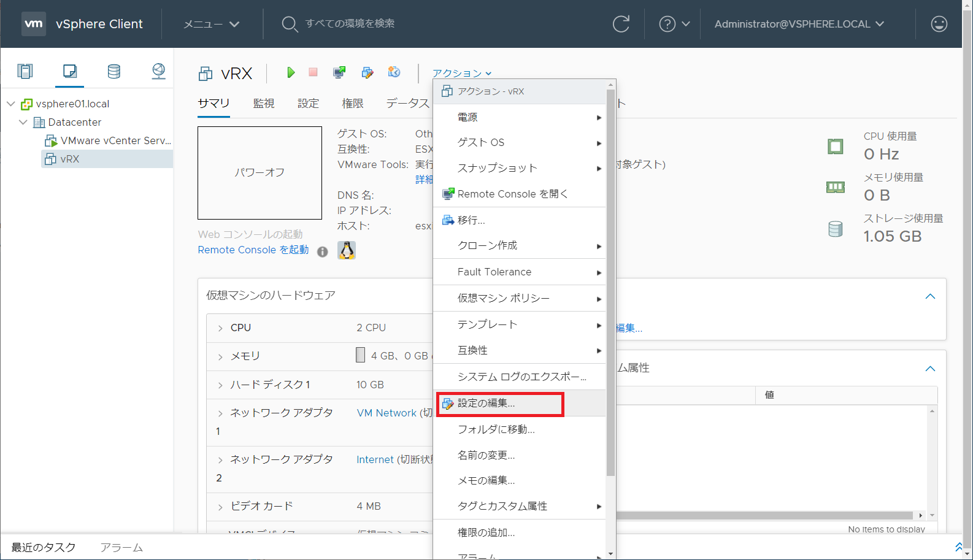Click Remote Console を起動 link
This screenshot has height=560, width=973.
[253, 250]
